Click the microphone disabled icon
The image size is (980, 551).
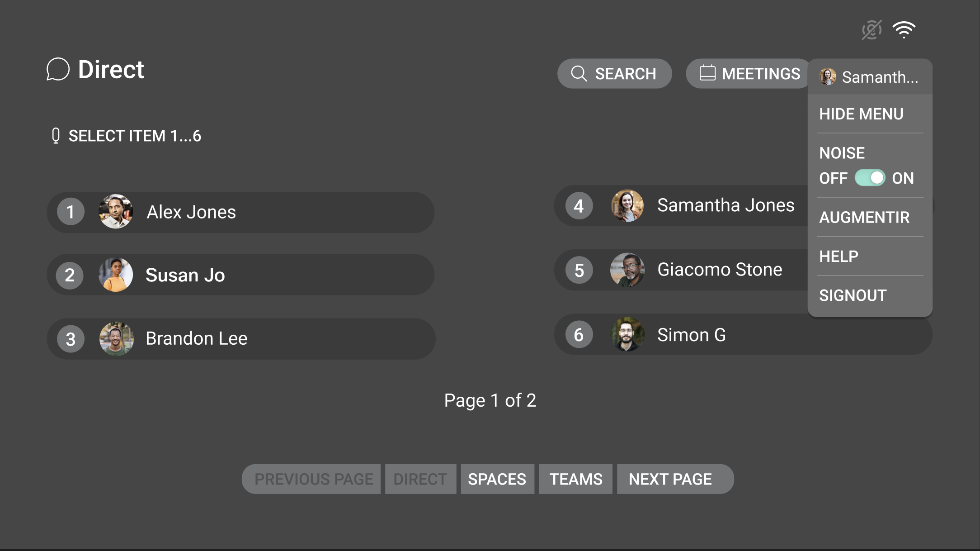pyautogui.click(x=872, y=30)
